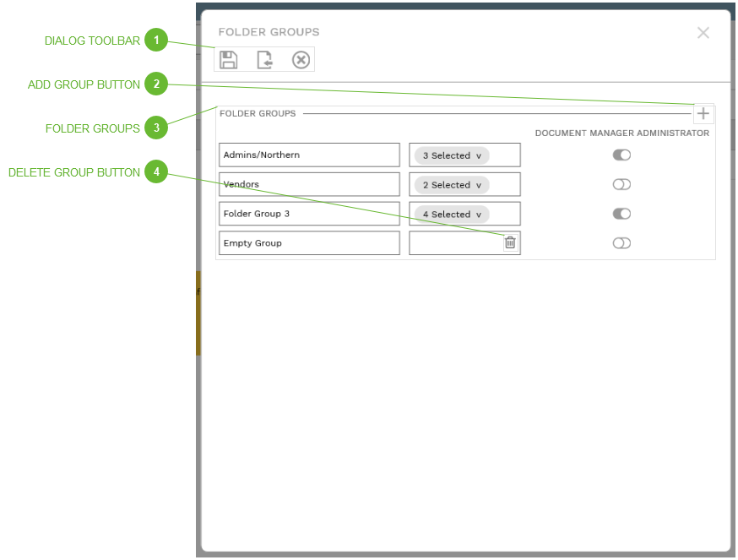This screenshot has height=560, width=738.
Task: Disable Document Manager Administrator for Admins/Northern
Action: (x=621, y=155)
